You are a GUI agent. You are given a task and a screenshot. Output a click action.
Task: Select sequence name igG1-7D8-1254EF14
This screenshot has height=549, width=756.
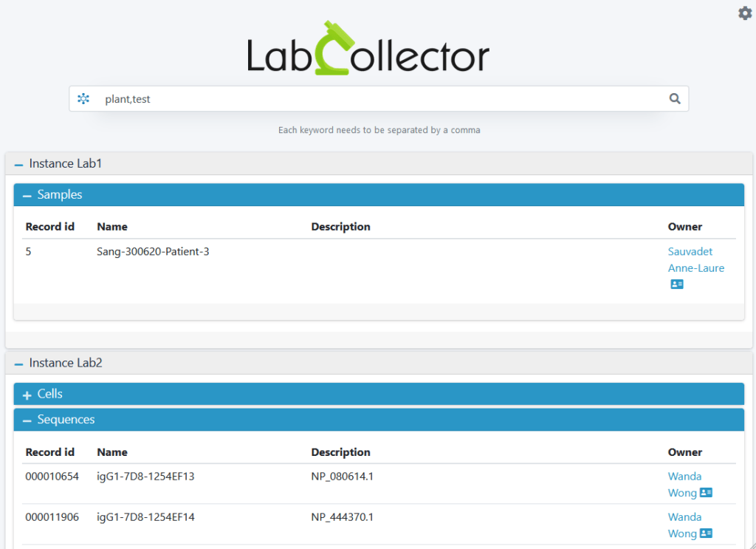pyautogui.click(x=145, y=516)
